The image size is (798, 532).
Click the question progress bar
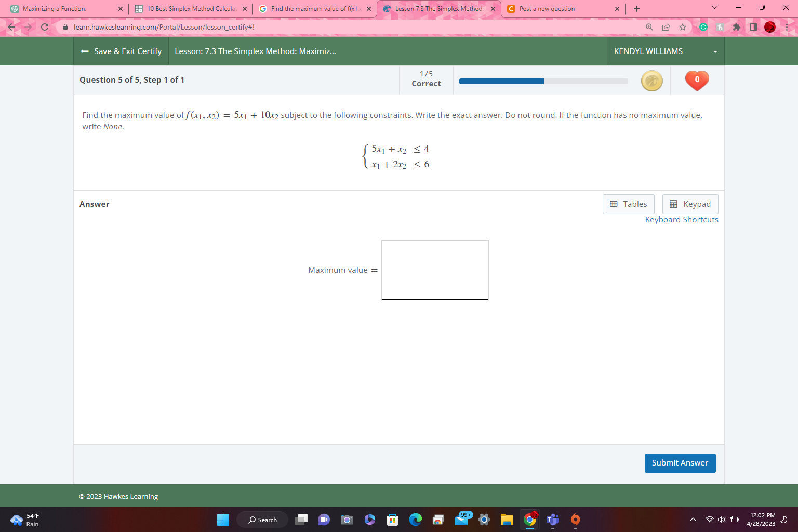pos(543,81)
